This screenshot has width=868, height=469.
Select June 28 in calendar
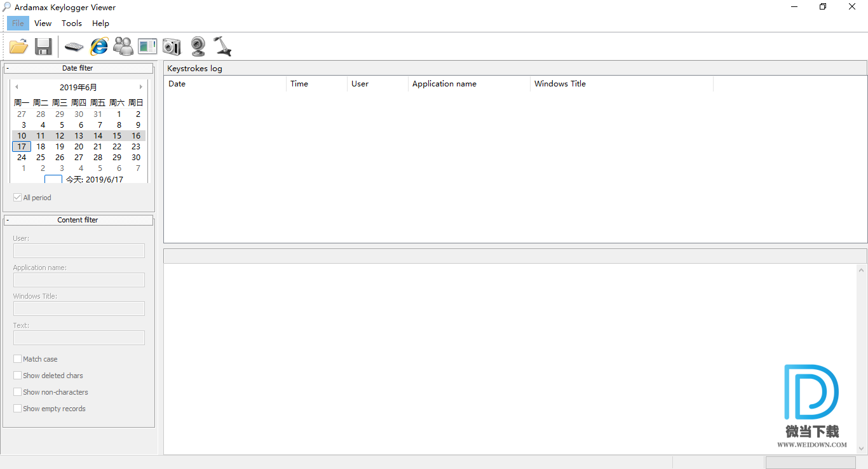pos(98,158)
